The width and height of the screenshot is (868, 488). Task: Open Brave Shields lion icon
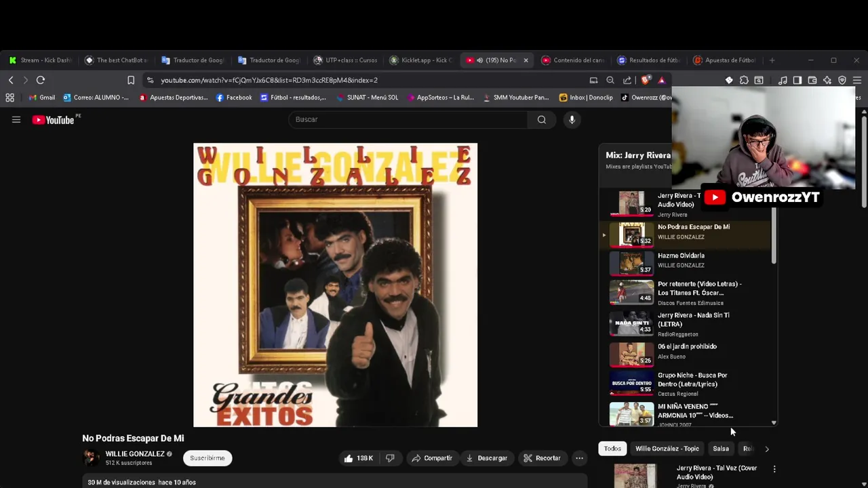pyautogui.click(x=646, y=80)
